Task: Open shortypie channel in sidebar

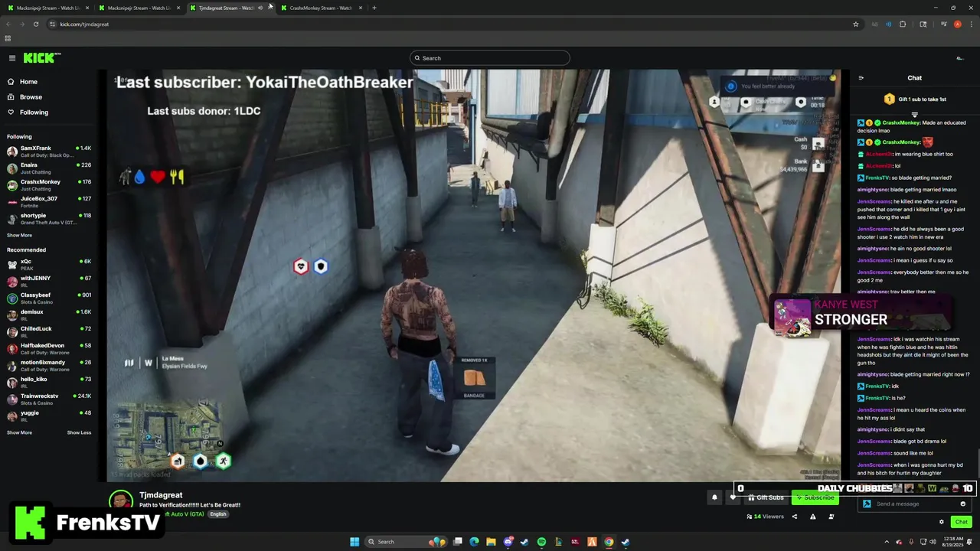Action: click(48, 219)
